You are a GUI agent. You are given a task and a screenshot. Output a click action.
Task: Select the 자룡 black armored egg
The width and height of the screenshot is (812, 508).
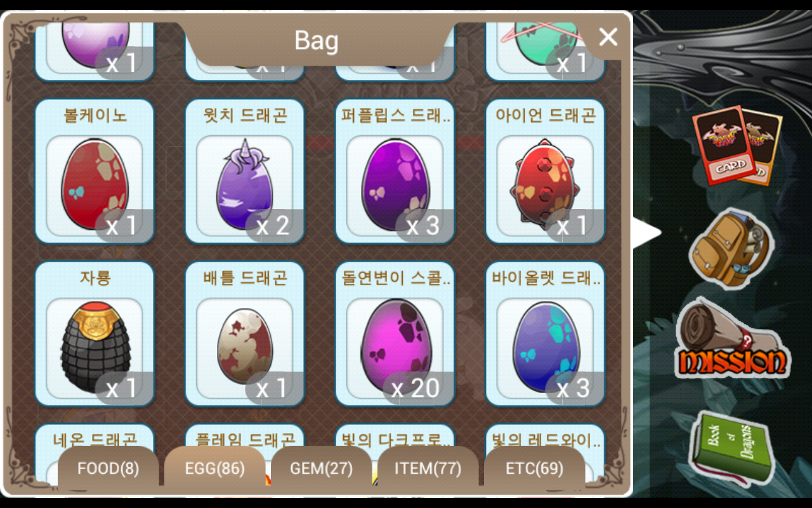pos(95,334)
